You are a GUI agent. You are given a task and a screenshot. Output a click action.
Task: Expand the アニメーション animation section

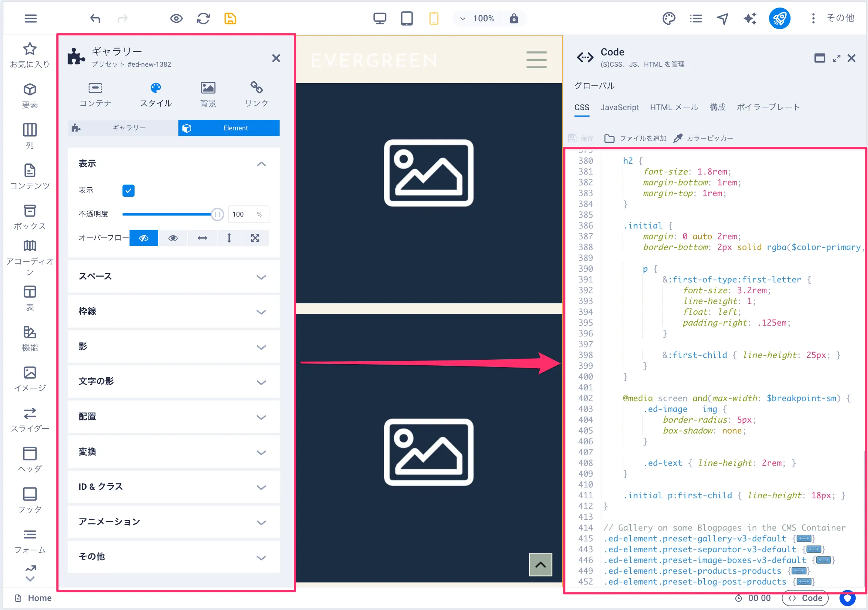click(x=174, y=522)
